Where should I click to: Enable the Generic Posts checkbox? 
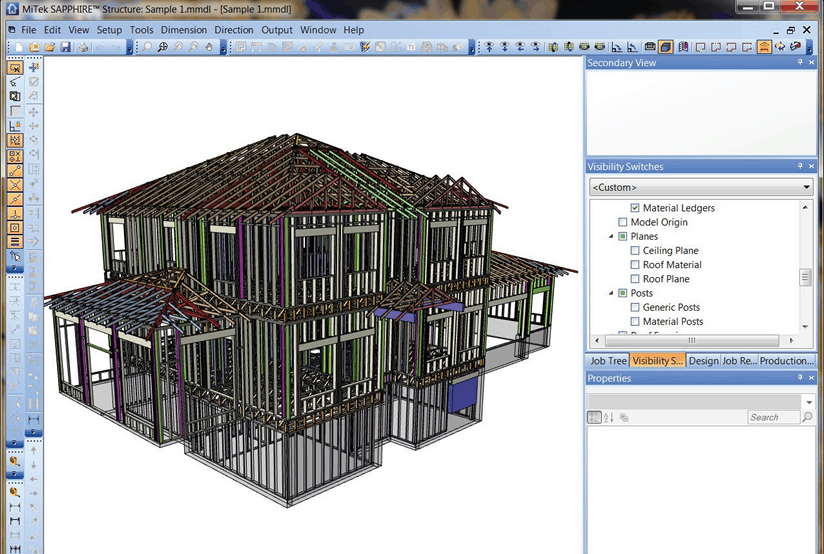[x=635, y=307]
